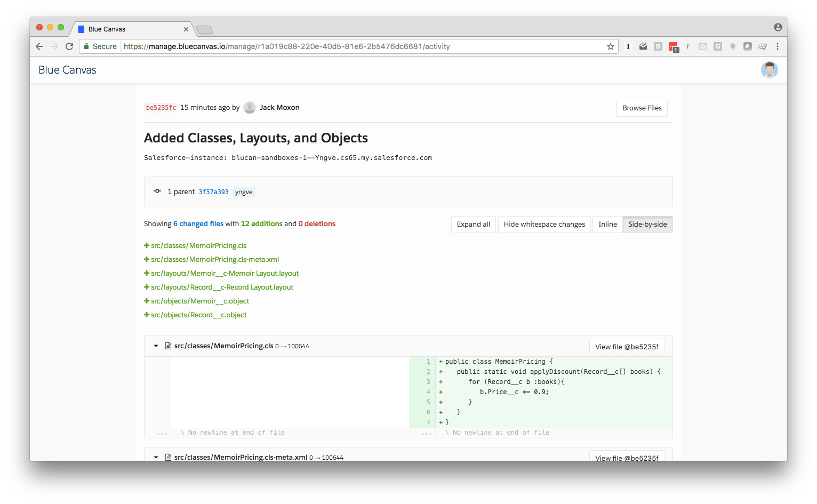The width and height of the screenshot is (817, 504).
Task: Close the Blue Canvas browser tab
Action: pos(186,29)
